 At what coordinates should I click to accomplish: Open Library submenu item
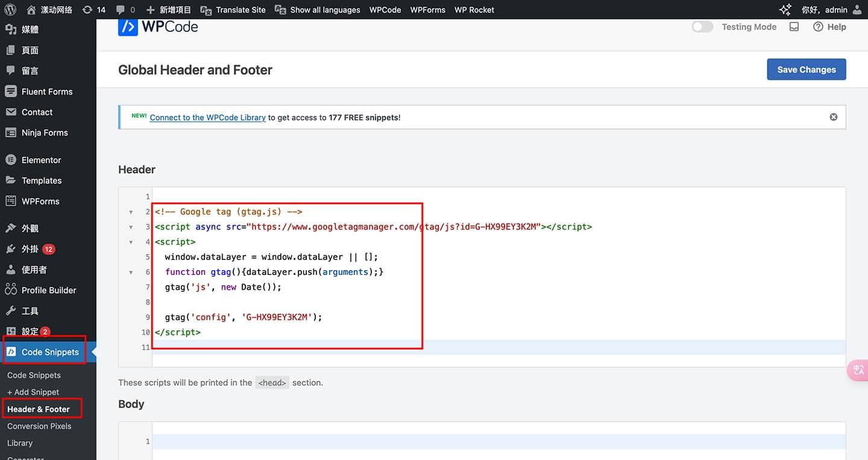(x=20, y=443)
